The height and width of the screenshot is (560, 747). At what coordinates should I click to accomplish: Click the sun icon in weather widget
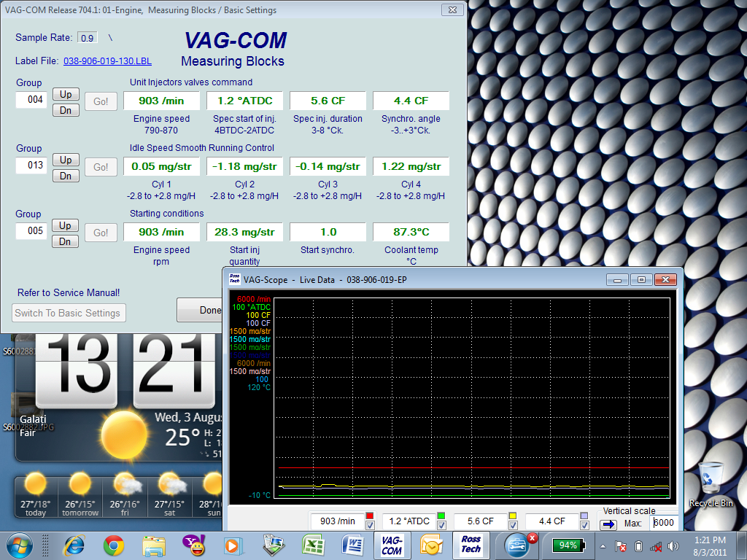[x=124, y=435]
